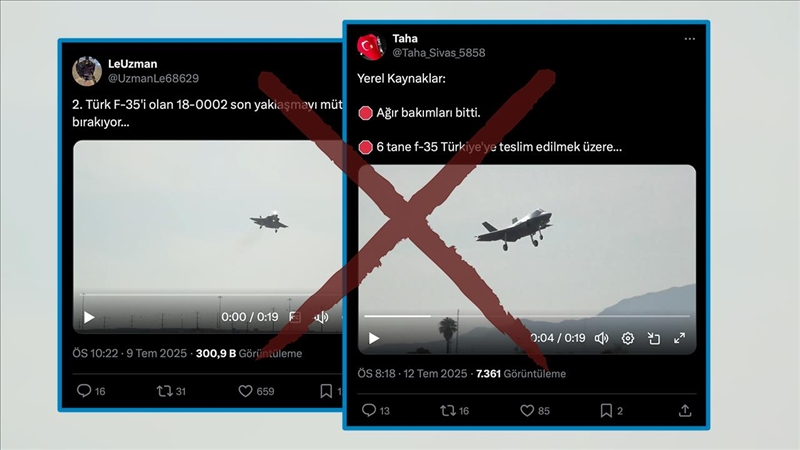Like LeUzman's tweet with 659 likes

point(245,391)
